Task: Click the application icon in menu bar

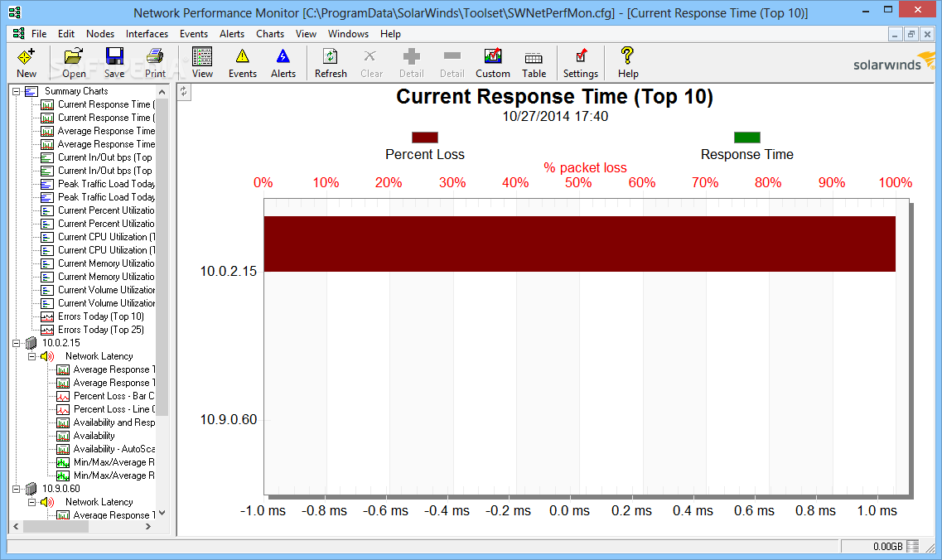Action: point(18,34)
